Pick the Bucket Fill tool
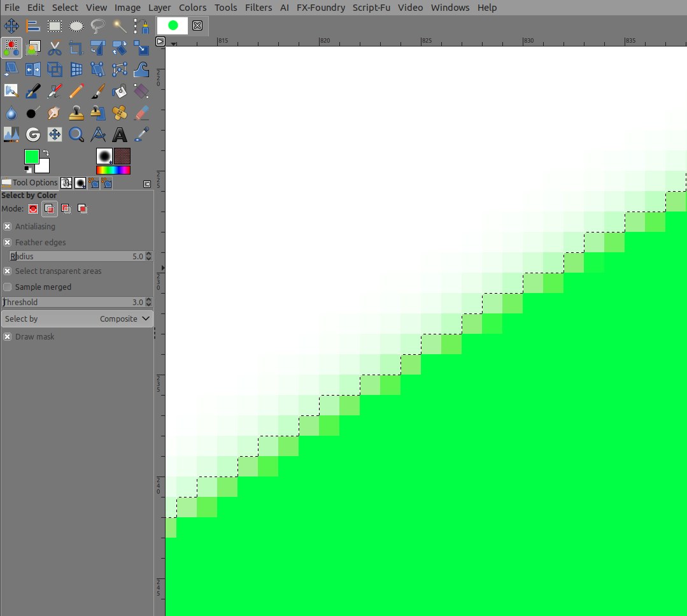Image resolution: width=687 pixels, height=616 pixels. (x=119, y=91)
